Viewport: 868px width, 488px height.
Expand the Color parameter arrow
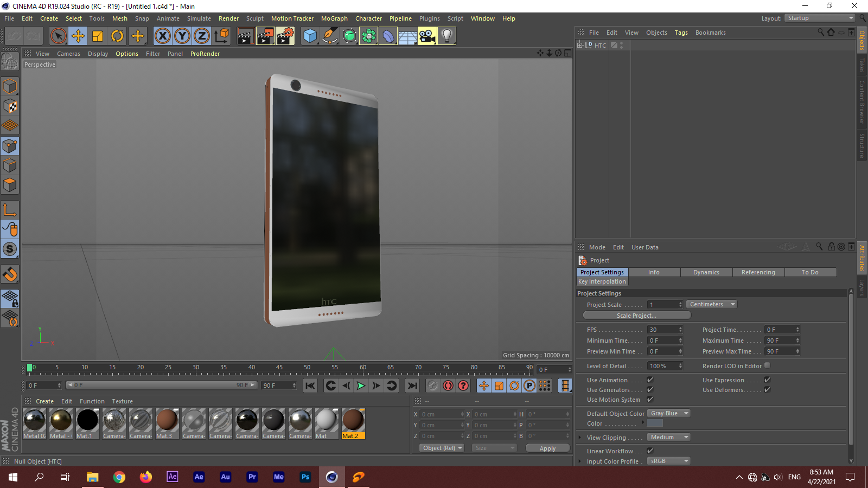click(643, 423)
